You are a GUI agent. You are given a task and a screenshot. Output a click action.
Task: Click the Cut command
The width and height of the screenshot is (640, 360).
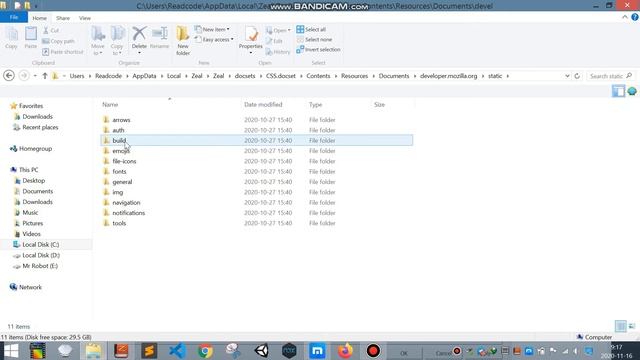(51, 30)
